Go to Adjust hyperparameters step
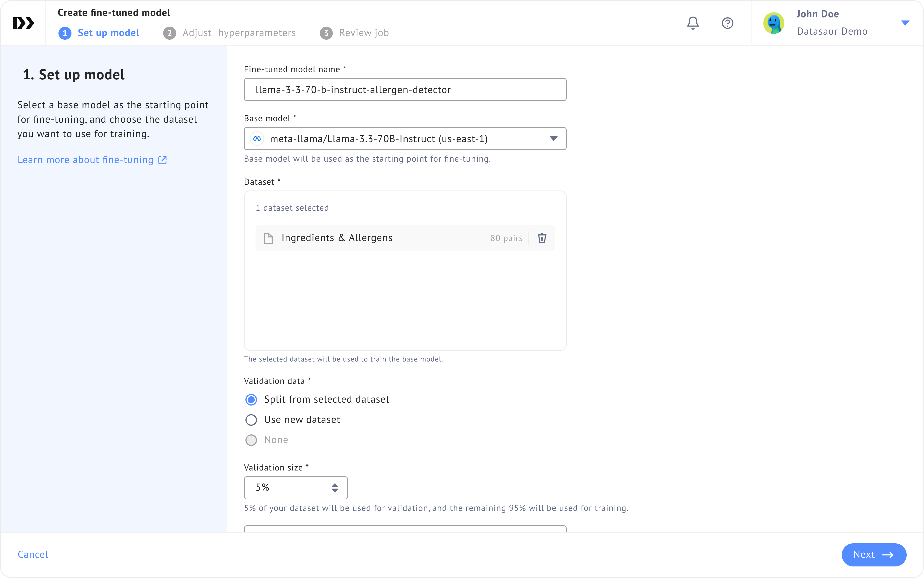 point(230,33)
